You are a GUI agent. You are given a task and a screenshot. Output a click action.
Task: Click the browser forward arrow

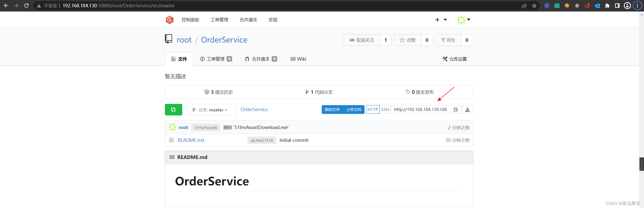[x=16, y=6]
